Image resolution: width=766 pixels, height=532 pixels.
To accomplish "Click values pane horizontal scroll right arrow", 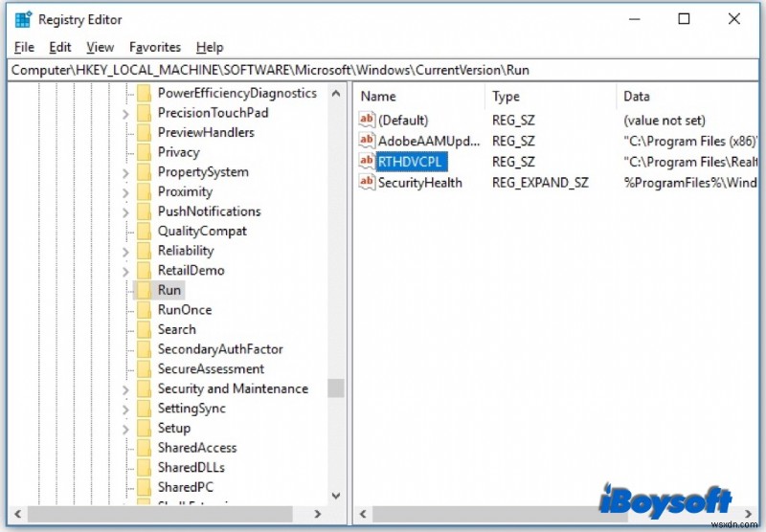I will 749,514.
